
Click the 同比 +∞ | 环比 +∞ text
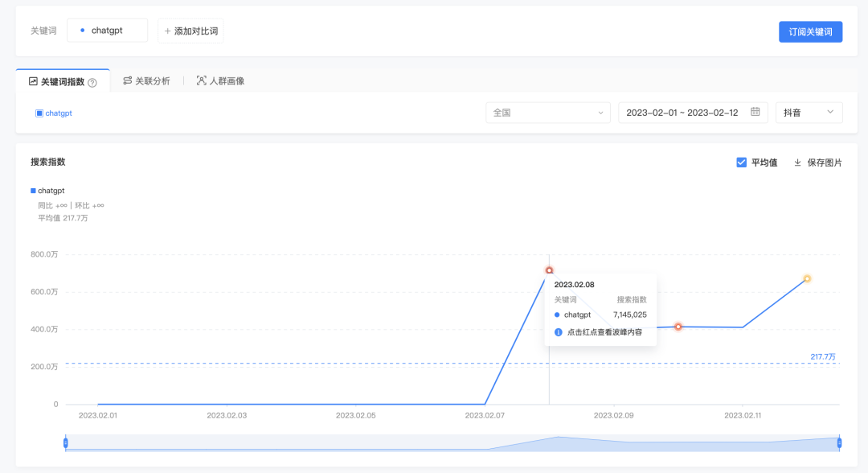point(71,205)
